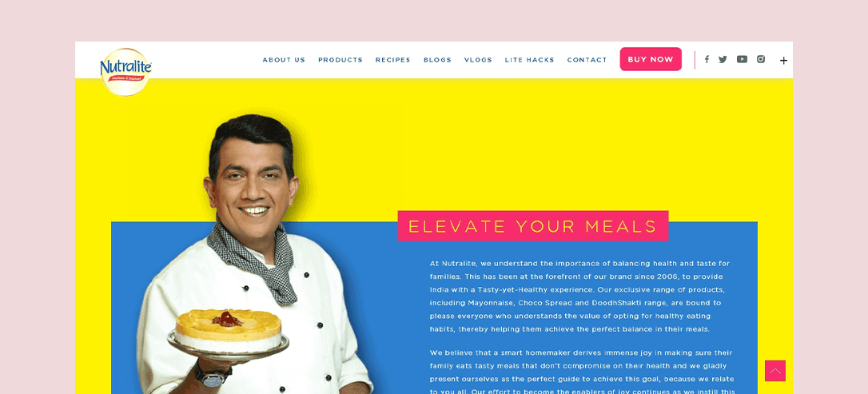Open the Blogs page
The width and height of the screenshot is (868, 394).
[x=437, y=60]
